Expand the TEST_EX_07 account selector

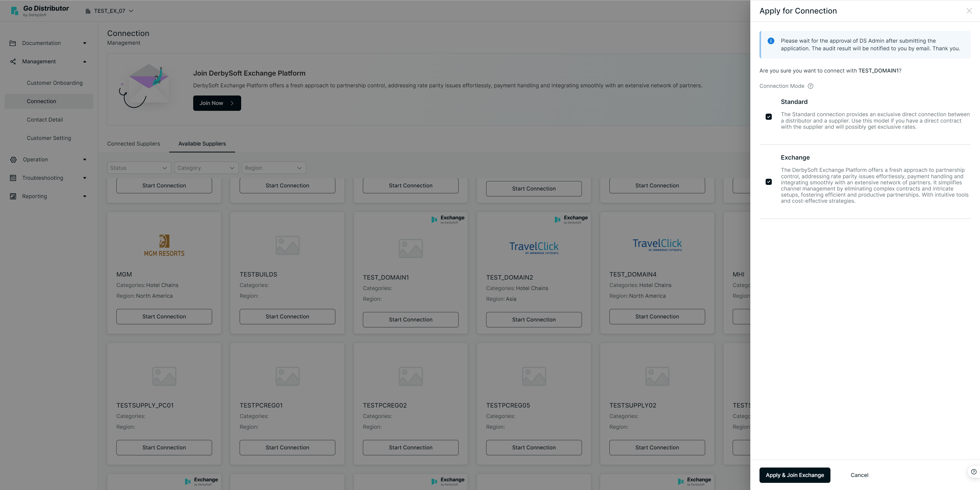[109, 11]
